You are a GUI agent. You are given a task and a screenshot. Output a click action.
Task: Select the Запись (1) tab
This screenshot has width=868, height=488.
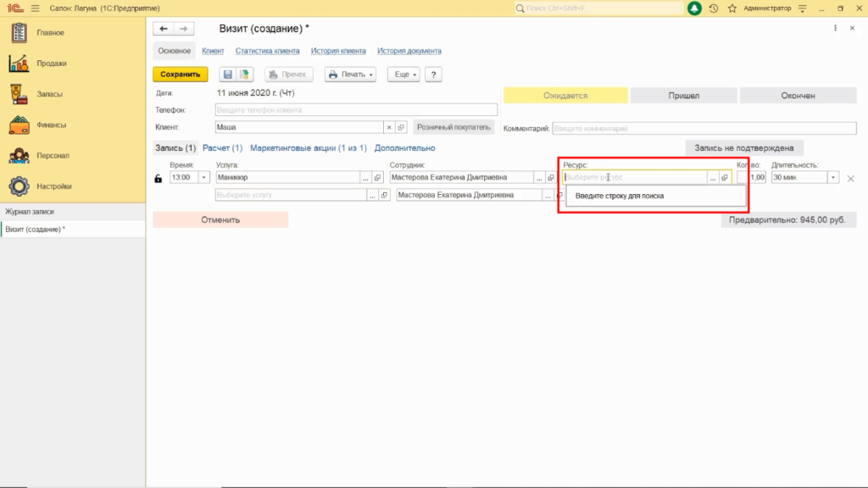pos(175,148)
